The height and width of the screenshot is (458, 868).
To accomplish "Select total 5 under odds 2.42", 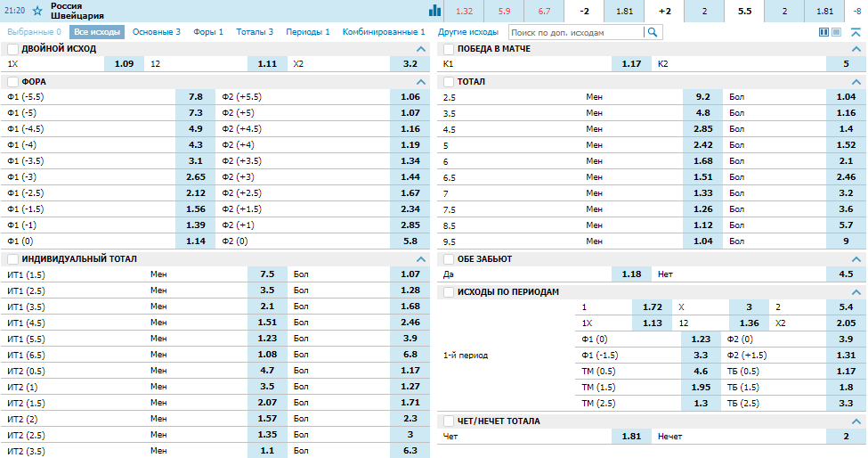I will click(x=702, y=145).
